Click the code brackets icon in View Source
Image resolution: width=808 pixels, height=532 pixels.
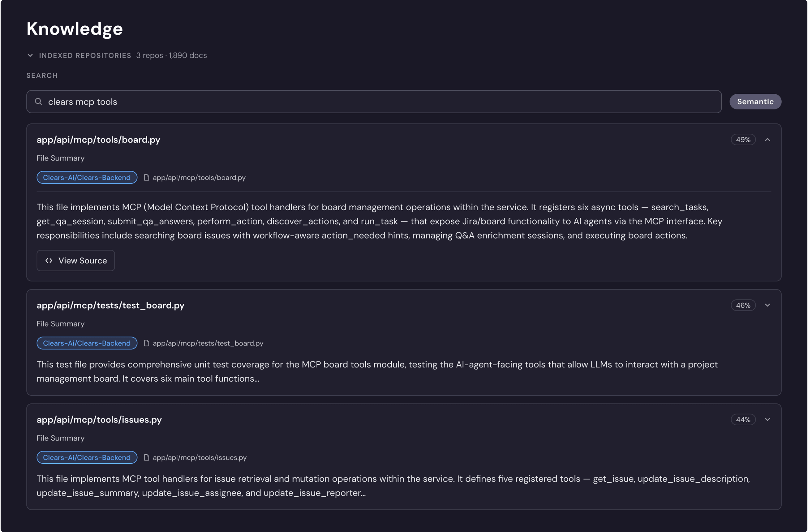[49, 260]
